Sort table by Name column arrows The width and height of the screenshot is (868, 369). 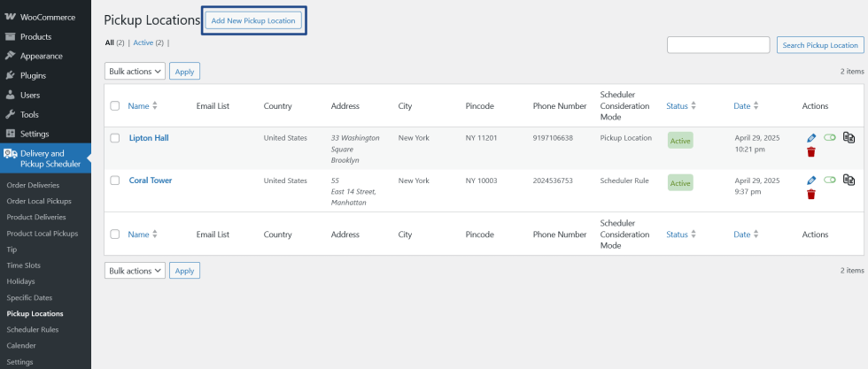point(155,105)
